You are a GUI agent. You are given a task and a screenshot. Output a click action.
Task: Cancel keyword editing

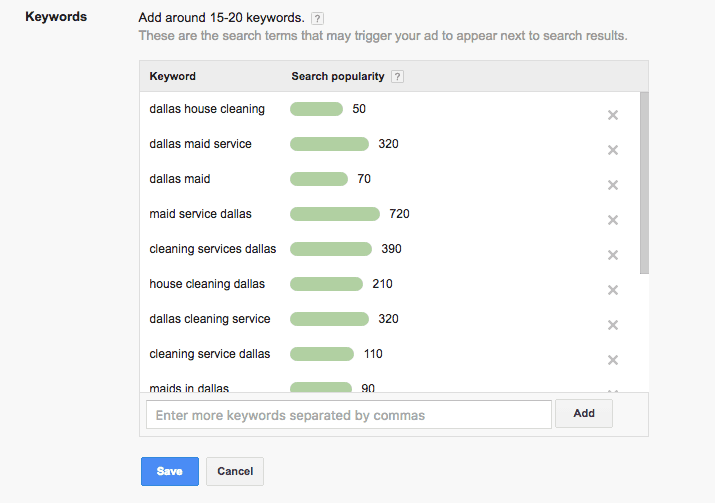pos(235,471)
